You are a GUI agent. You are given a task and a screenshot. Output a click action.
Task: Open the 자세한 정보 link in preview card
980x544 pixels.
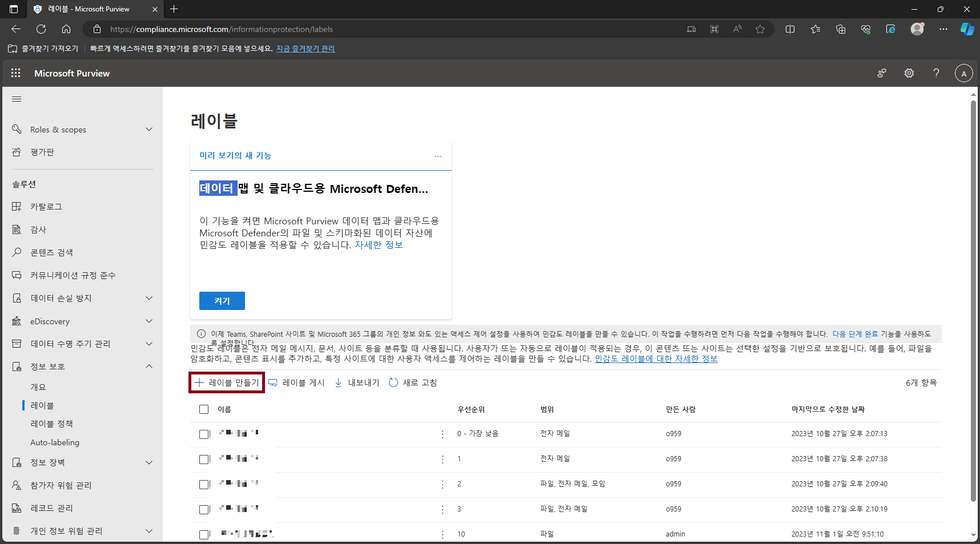379,244
